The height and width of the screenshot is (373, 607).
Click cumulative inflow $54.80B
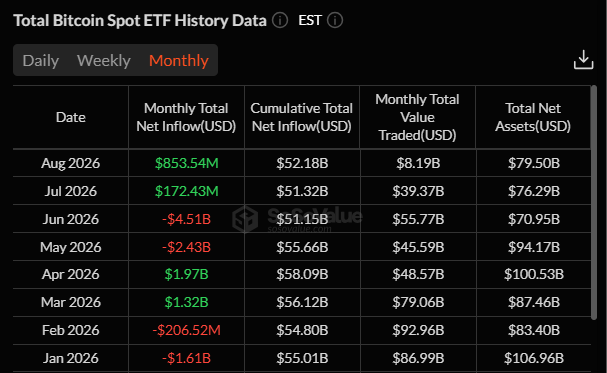[x=302, y=330]
